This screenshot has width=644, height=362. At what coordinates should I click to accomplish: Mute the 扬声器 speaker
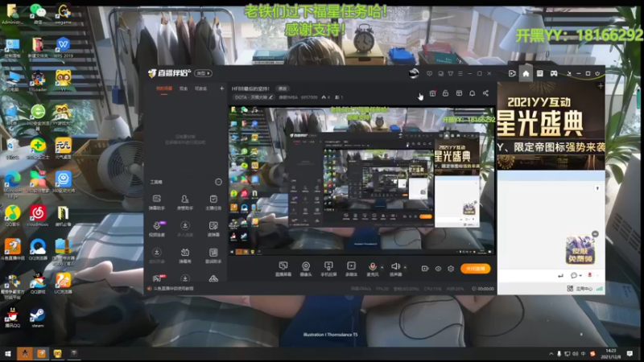tap(395, 269)
